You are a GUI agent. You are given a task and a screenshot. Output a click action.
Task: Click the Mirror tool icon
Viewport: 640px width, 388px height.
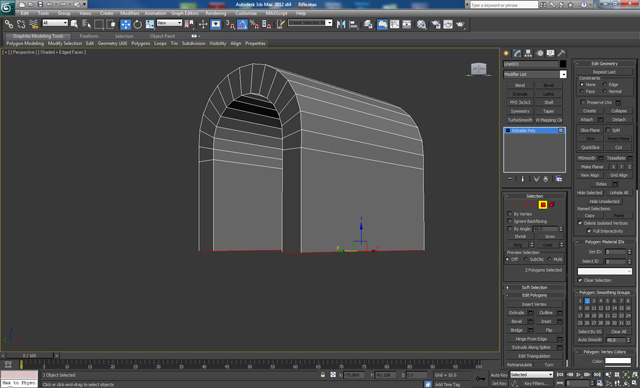(x=341, y=24)
